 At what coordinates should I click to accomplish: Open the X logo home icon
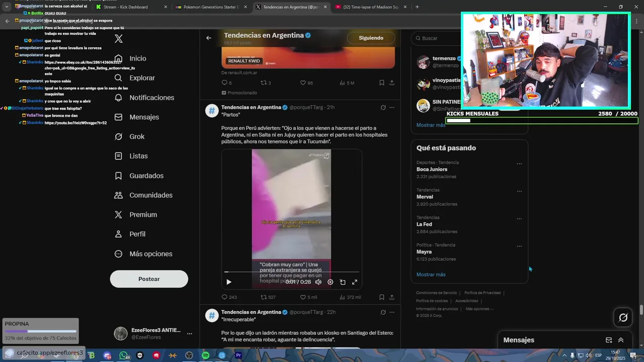118,39
